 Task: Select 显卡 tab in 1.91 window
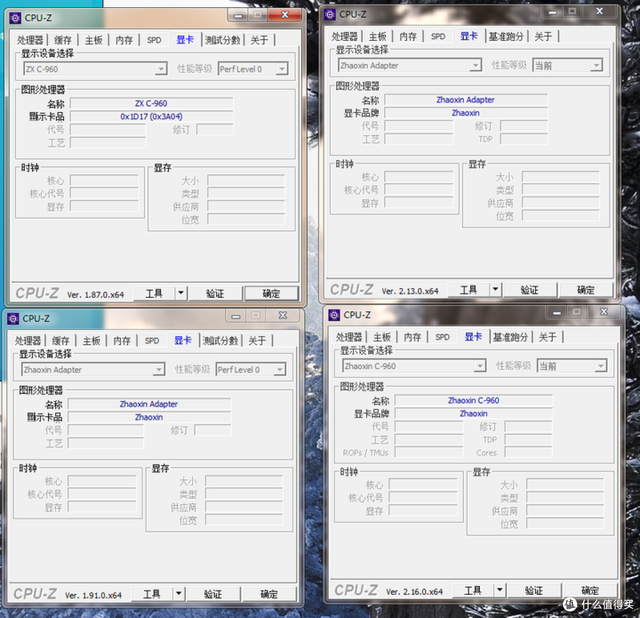click(182, 340)
